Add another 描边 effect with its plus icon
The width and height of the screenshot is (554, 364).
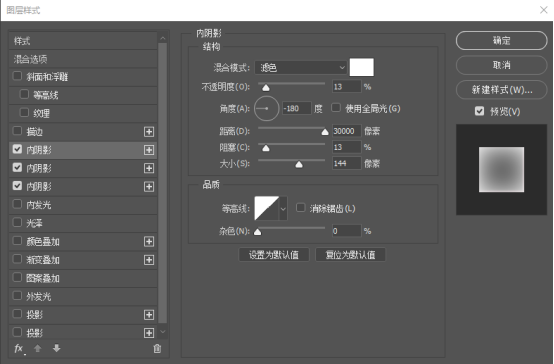(x=149, y=132)
